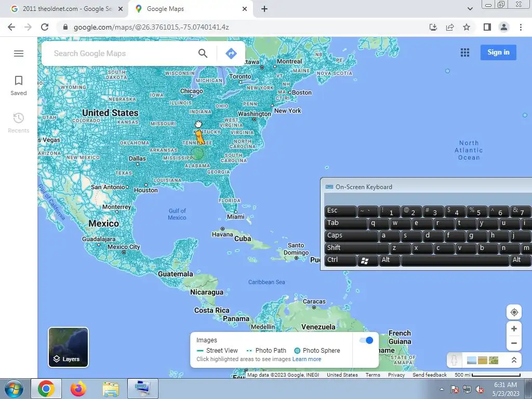The image size is (532, 399).
Task: Toggle the left Alt key on the On-Screen Keyboard
Action: pyautogui.click(x=390, y=261)
